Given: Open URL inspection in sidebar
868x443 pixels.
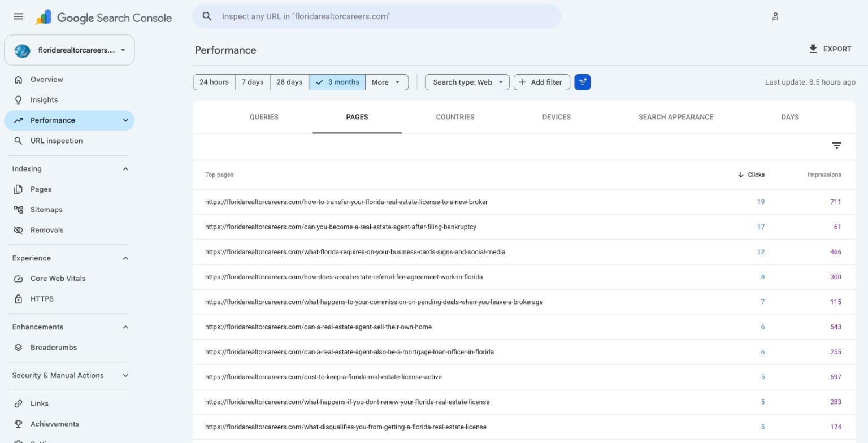Looking at the screenshot, I should click(x=69, y=141).
